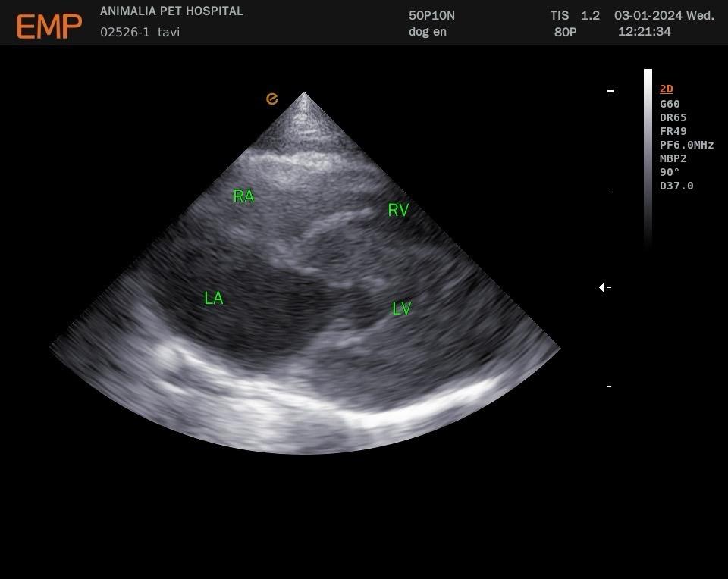
Task: Click the 50P10N probe label
Action: [x=431, y=15]
